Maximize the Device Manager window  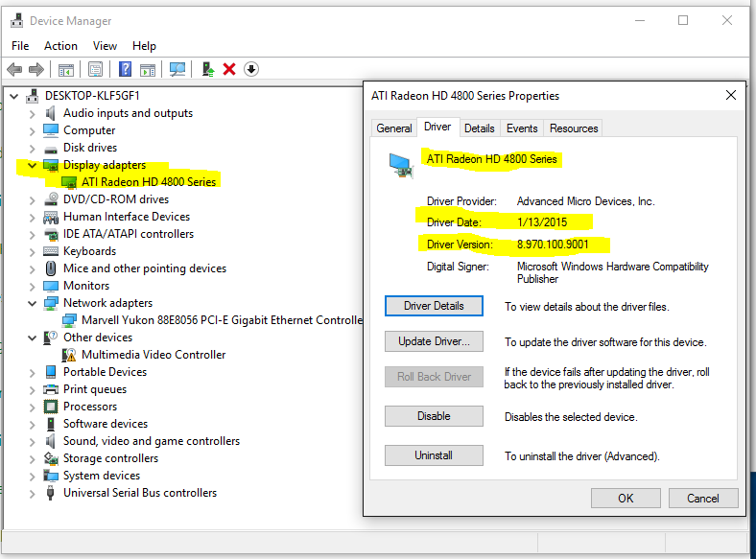[x=683, y=20]
